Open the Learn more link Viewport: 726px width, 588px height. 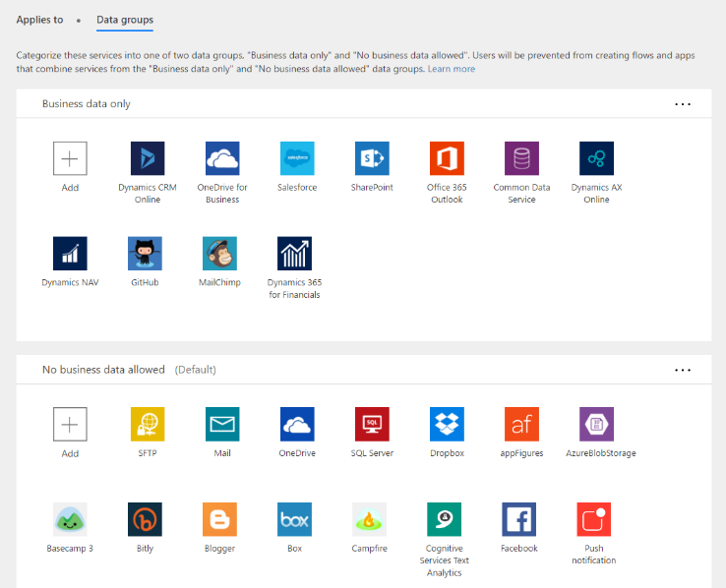tap(451, 70)
